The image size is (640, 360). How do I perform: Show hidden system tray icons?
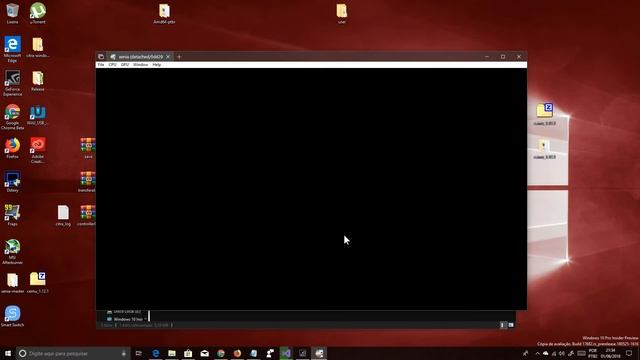pos(538,353)
